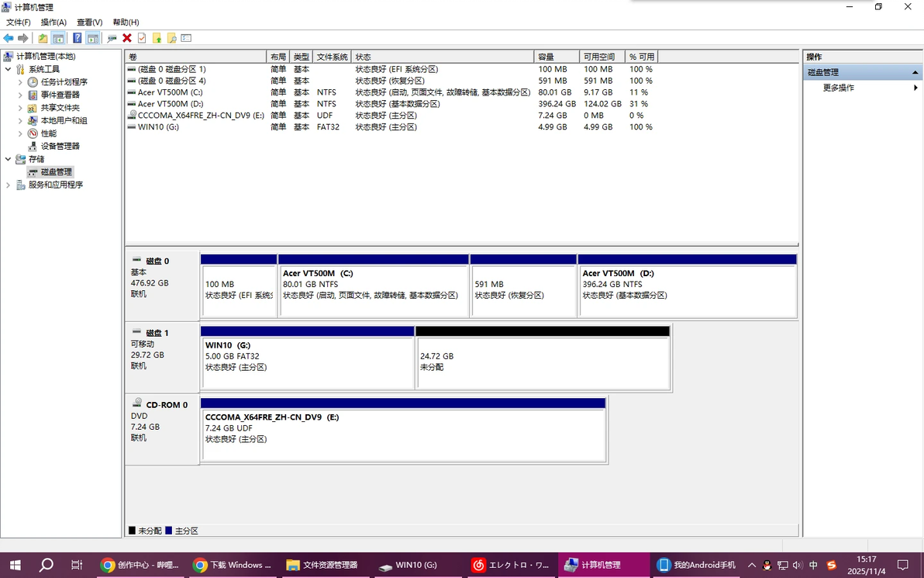Screen dimensions: 924x578
Task: Click the back navigation arrow in the toolbar
Action: click(x=8, y=37)
